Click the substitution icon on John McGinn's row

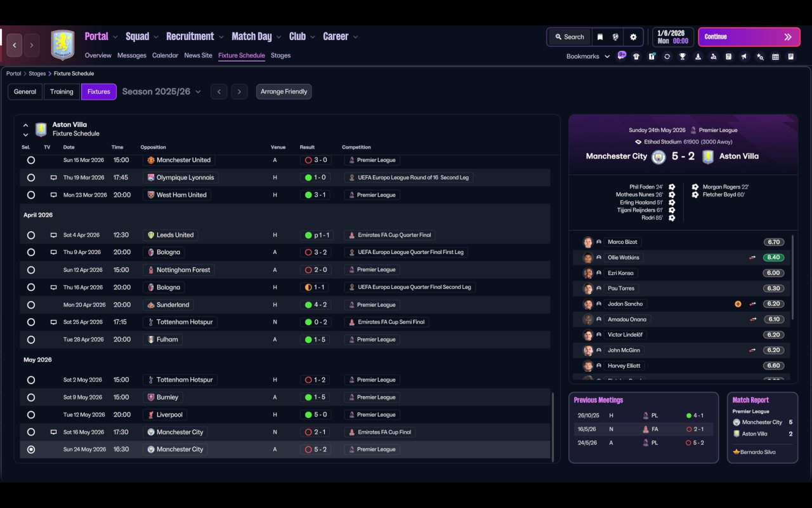click(753, 351)
